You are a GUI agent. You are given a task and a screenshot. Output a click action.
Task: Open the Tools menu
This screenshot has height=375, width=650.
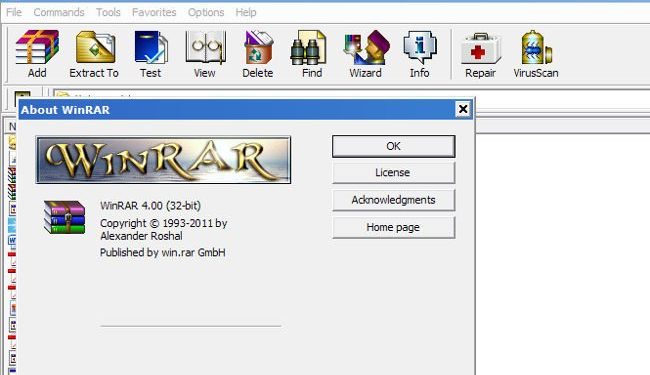(x=108, y=12)
